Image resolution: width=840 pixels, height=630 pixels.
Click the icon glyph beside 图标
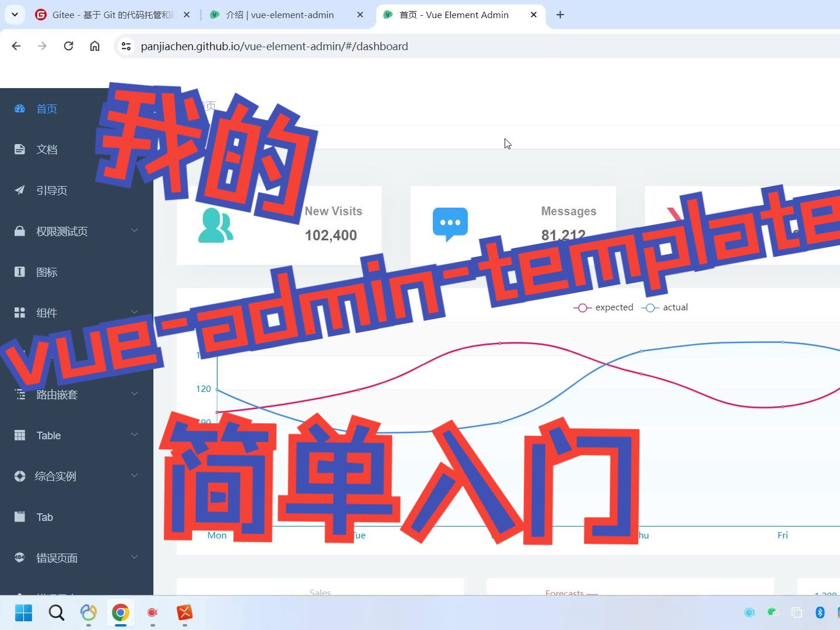(20, 272)
